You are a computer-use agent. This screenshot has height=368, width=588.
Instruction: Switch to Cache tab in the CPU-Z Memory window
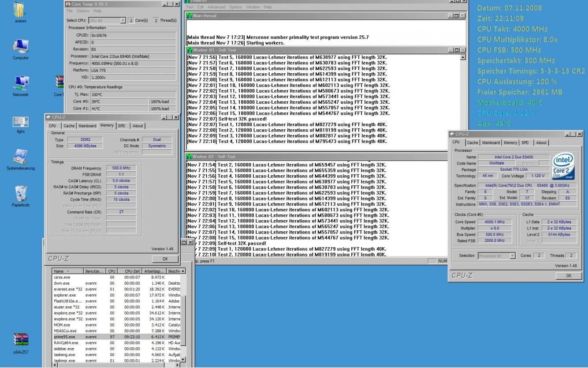tap(70, 126)
